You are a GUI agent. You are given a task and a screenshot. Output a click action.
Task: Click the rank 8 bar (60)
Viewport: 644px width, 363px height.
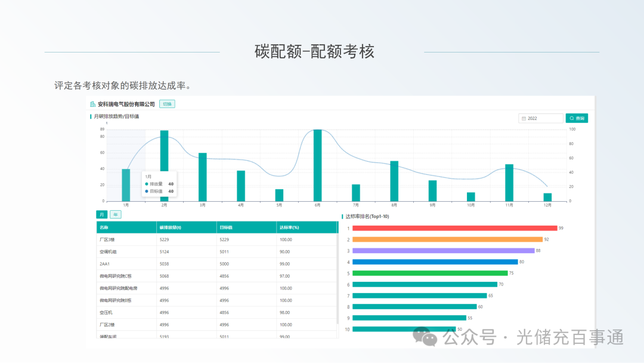[414, 307]
